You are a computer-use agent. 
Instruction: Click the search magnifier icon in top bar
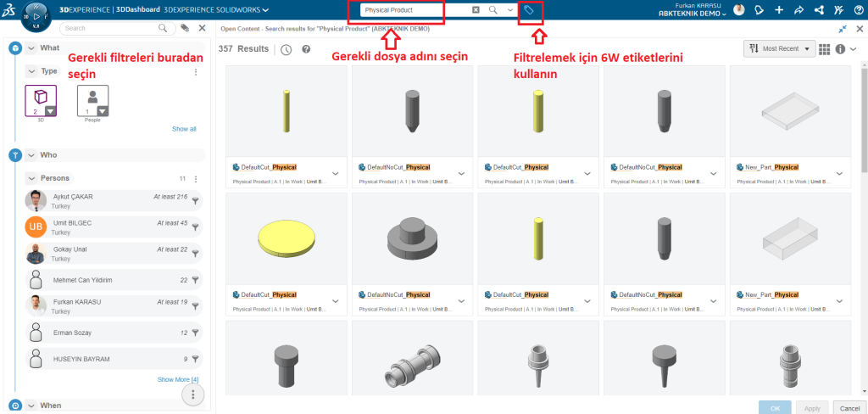pyautogui.click(x=492, y=10)
